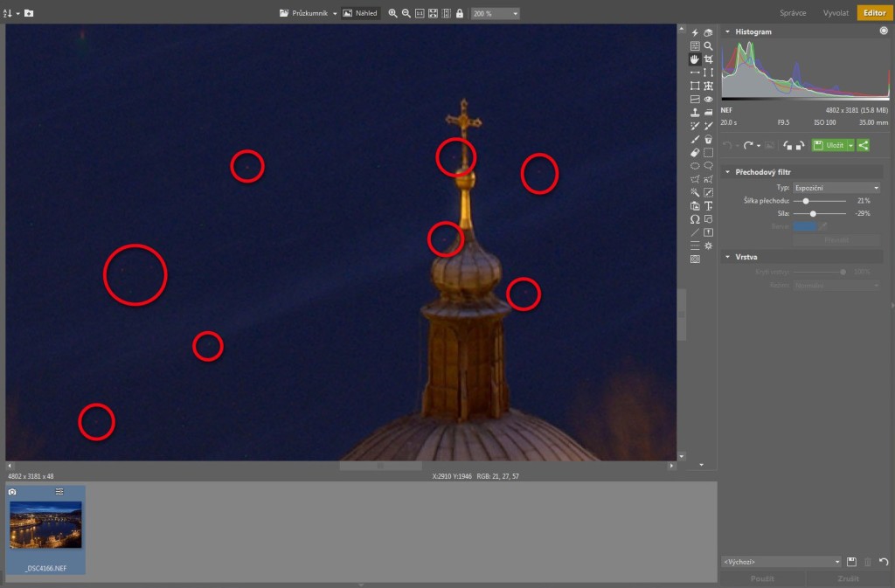
Task: Select the Eraser tool
Action: (695, 152)
